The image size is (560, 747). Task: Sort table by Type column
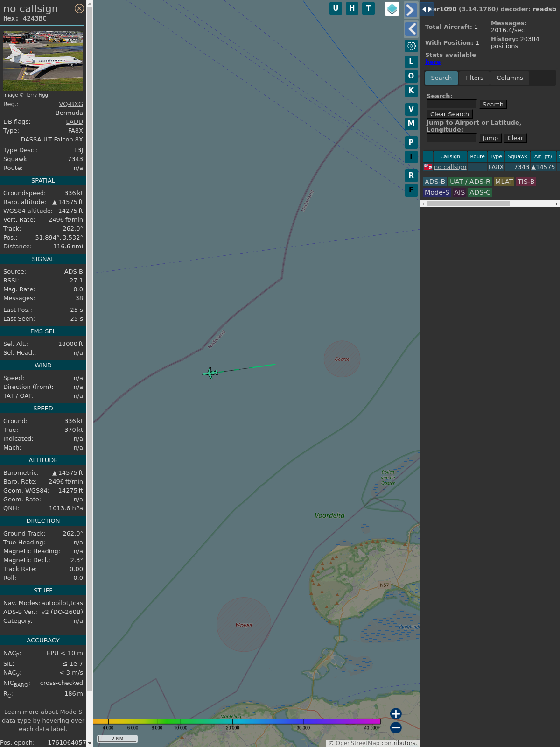(496, 157)
